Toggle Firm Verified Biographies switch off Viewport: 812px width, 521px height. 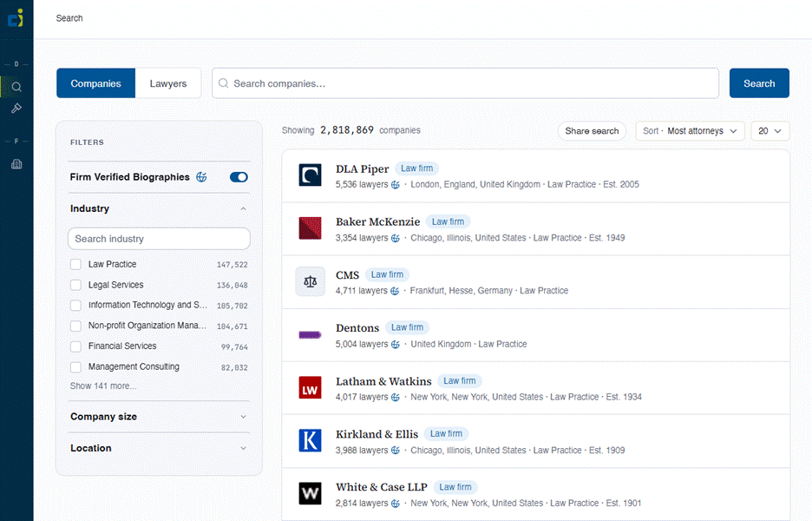(x=239, y=177)
